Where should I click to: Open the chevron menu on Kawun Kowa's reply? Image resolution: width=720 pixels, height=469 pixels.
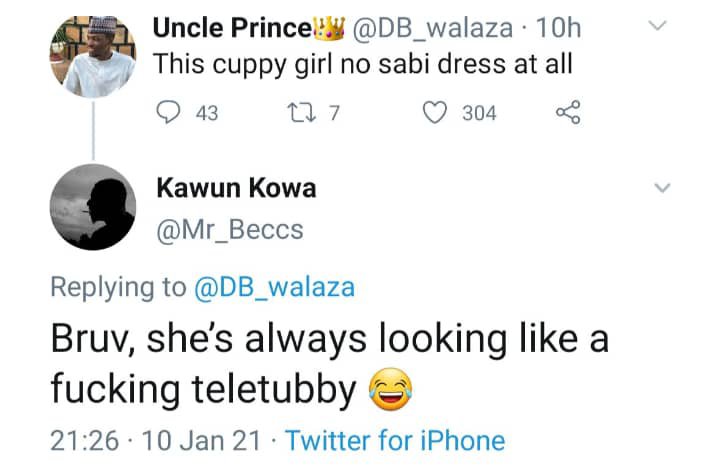659,188
